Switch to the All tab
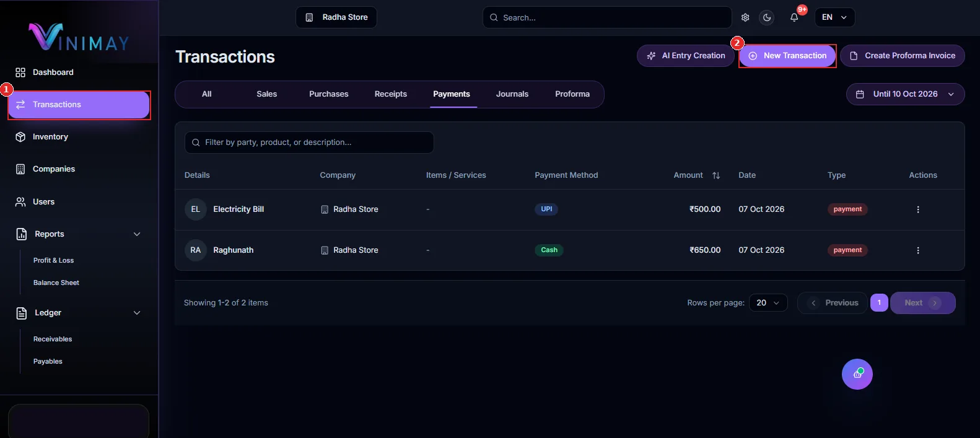 tap(207, 94)
